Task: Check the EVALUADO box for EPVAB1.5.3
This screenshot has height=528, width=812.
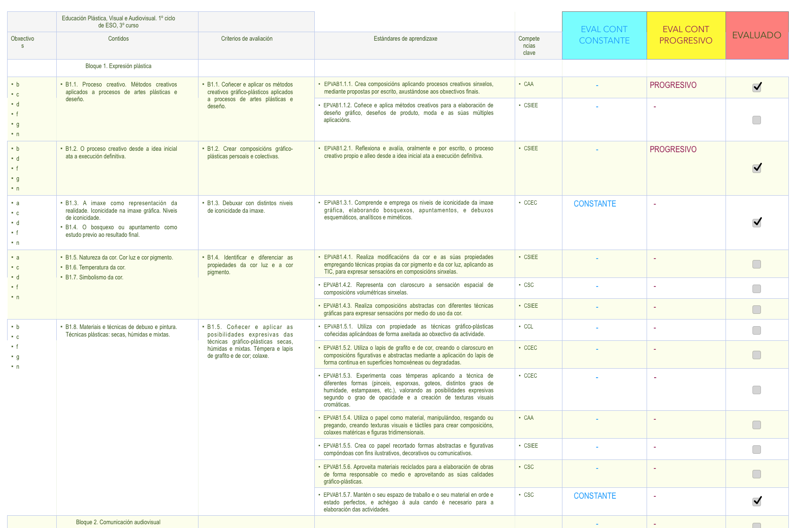Action: pyautogui.click(x=757, y=390)
